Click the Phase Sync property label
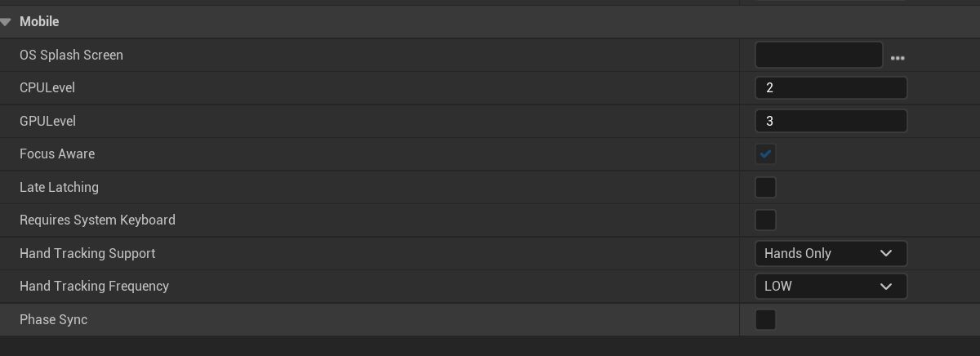980x356 pixels. tap(53, 320)
